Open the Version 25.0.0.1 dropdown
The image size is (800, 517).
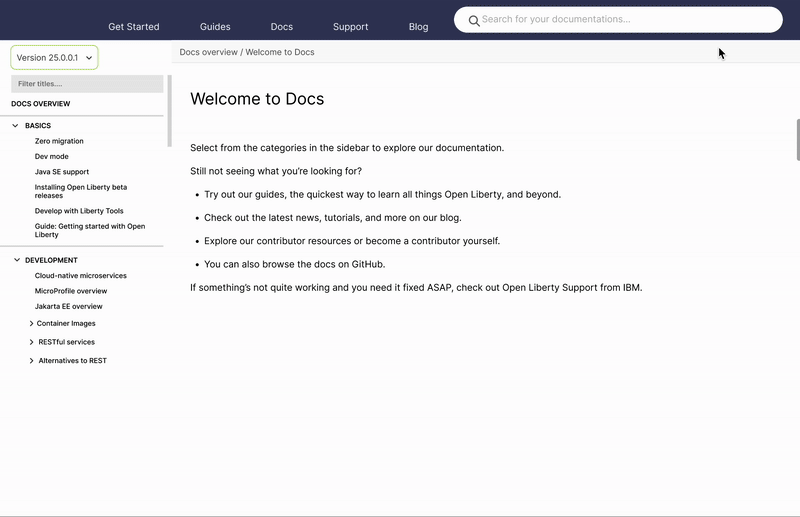pyautogui.click(x=54, y=58)
